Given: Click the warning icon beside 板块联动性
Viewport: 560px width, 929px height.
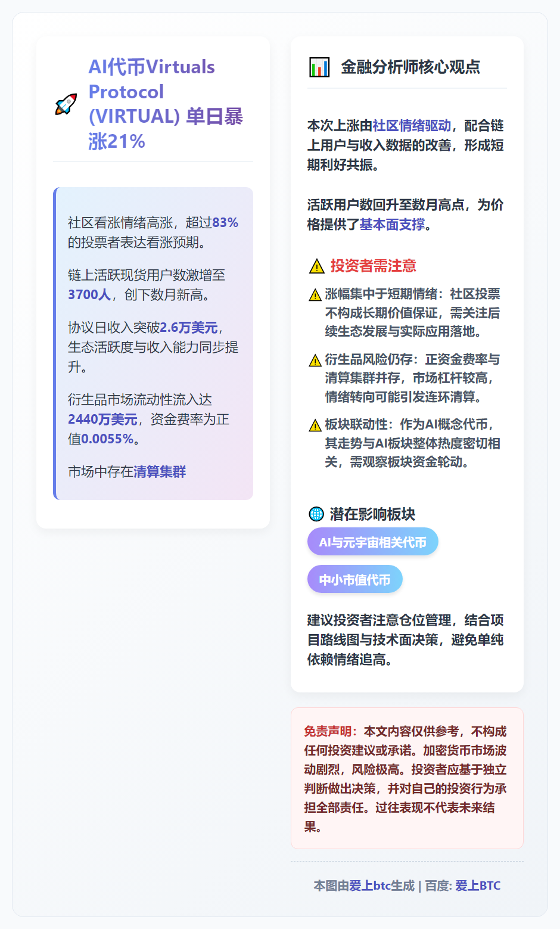Looking at the screenshot, I should click(315, 425).
